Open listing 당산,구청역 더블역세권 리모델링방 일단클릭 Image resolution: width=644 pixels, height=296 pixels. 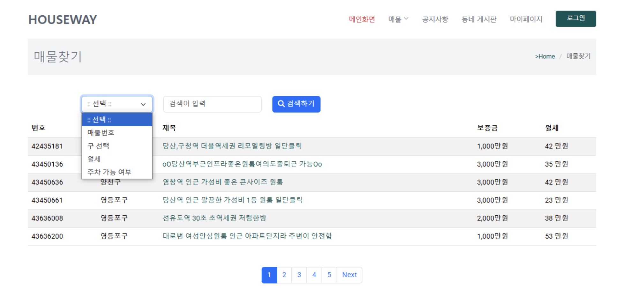pos(232,146)
